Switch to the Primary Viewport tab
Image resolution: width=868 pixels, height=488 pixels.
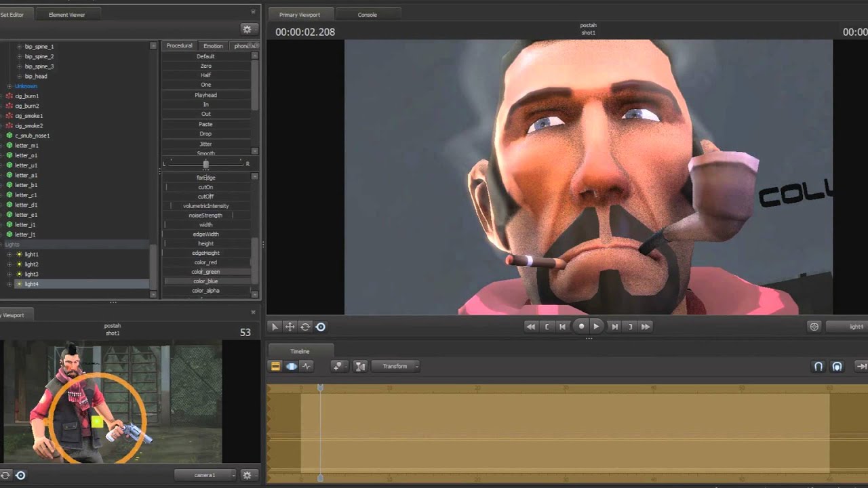300,14
